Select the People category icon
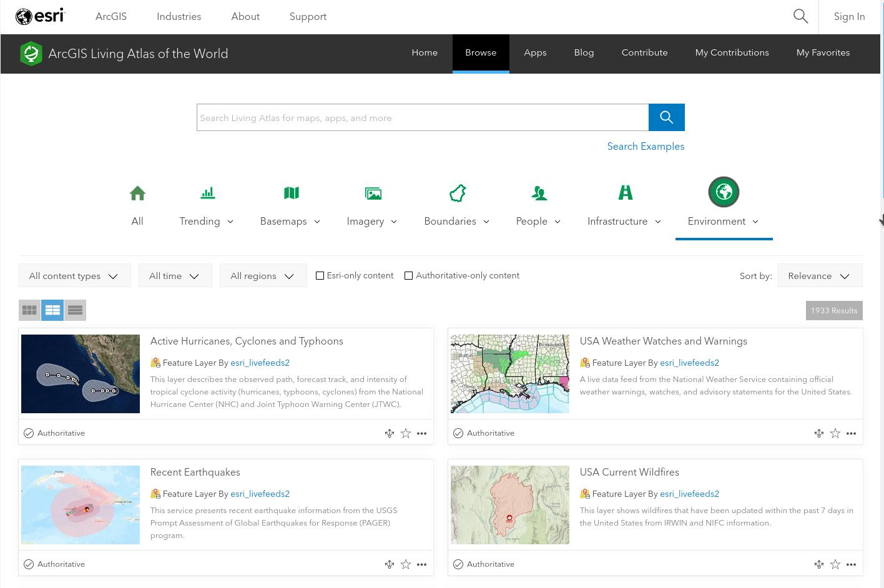Image resolution: width=884 pixels, height=588 pixels. click(539, 194)
